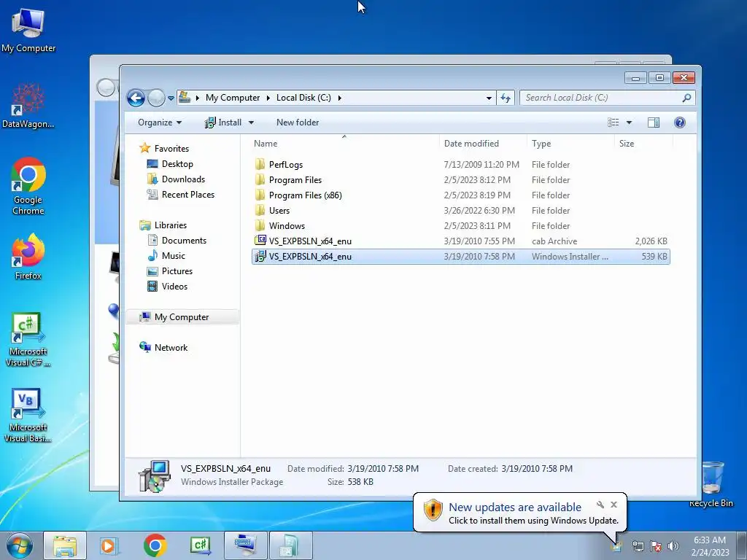This screenshot has height=560, width=747.
Task: Select the Users folder
Action: (460, 211)
